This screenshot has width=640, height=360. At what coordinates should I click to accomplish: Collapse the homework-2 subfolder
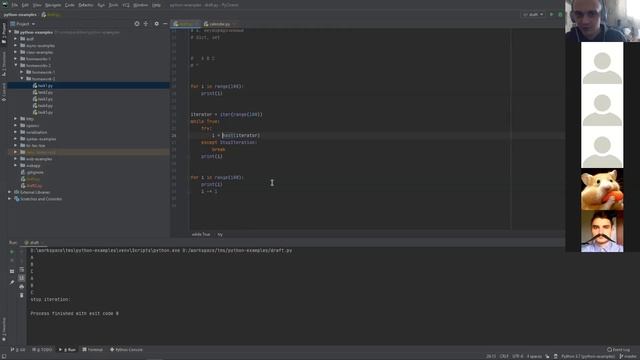tap(22, 79)
